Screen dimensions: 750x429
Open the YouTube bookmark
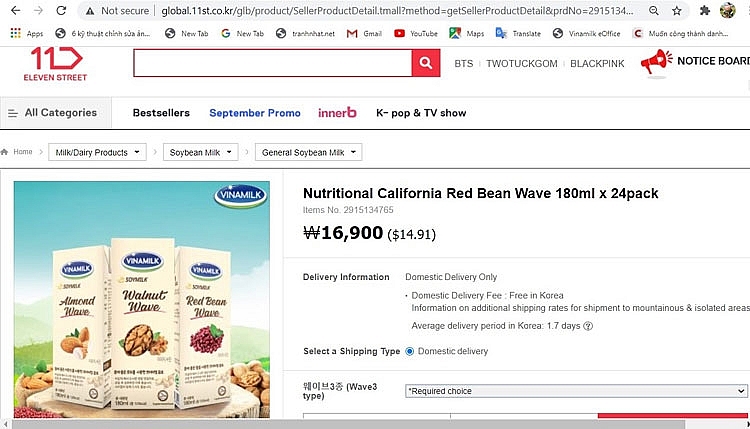[x=416, y=33]
